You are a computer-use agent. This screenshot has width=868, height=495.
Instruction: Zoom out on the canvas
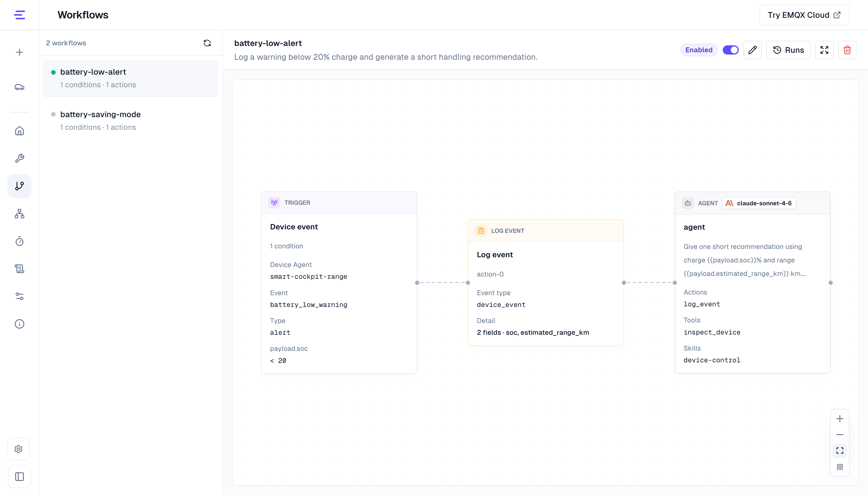pos(840,435)
